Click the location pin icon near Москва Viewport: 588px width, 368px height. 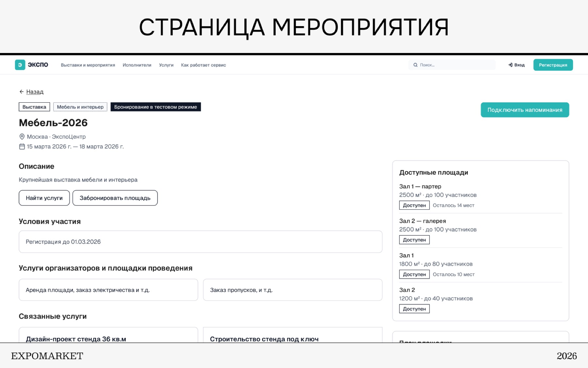tap(22, 137)
